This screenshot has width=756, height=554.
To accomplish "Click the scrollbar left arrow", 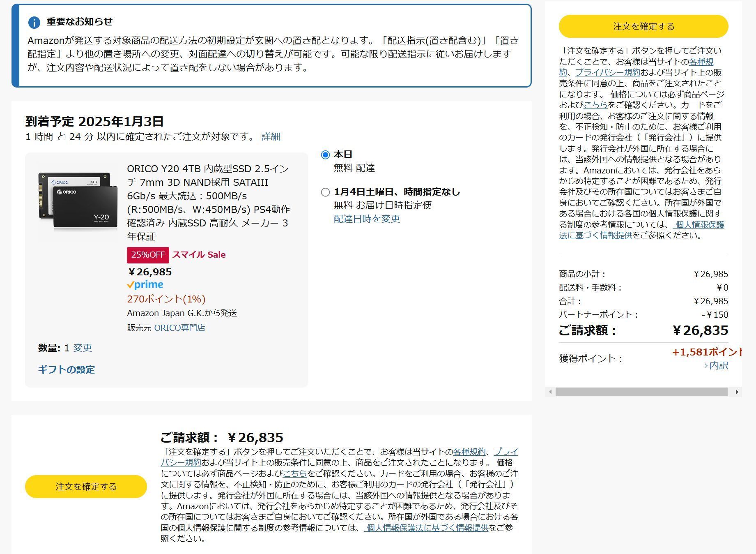I will (x=550, y=392).
